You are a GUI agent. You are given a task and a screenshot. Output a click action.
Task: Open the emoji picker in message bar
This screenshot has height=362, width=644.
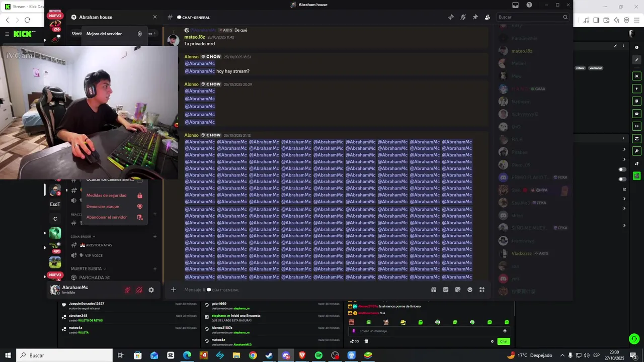pos(470,290)
